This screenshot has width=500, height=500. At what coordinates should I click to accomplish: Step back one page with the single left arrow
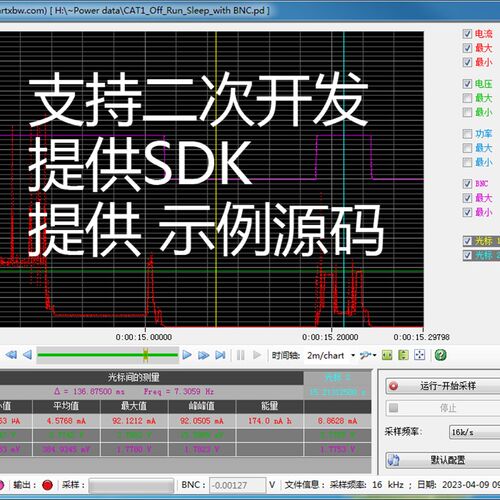click(27, 355)
